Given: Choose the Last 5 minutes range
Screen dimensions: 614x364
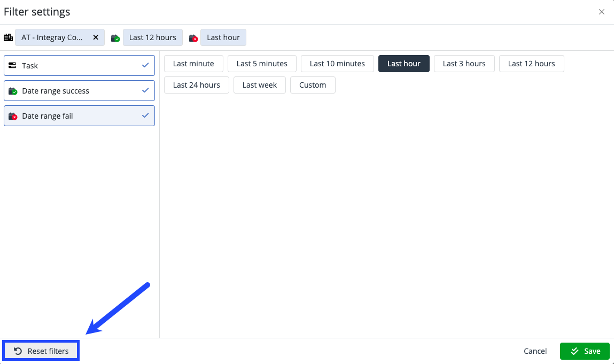Looking at the screenshot, I should coord(262,64).
